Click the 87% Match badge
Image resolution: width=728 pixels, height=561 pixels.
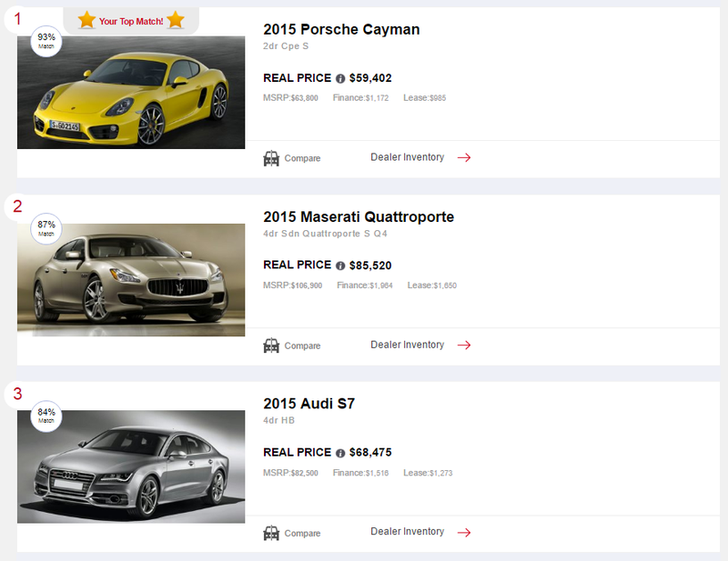tap(46, 228)
